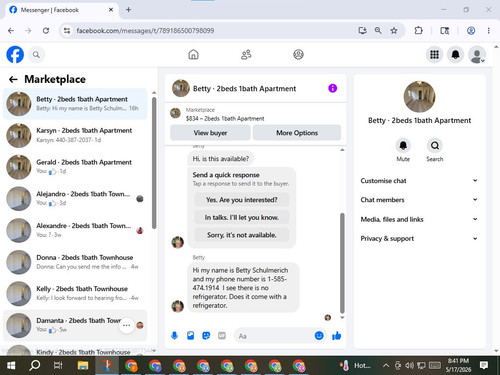Select the Betty 2beds 1bath Apartment conversation
This screenshot has height=375, width=500.
[x=75, y=104]
